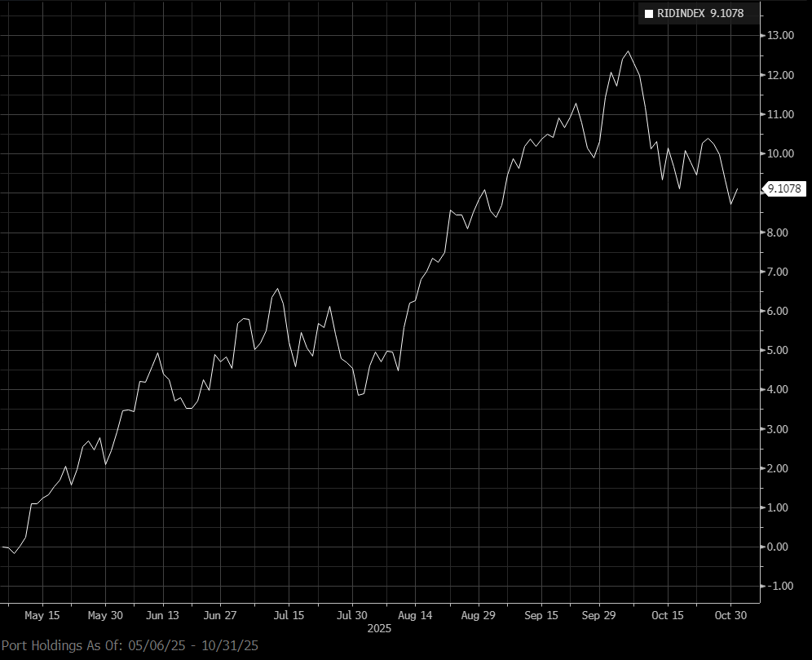Click the May 15 date label
Screen dimensions: 812x660
tap(42, 615)
